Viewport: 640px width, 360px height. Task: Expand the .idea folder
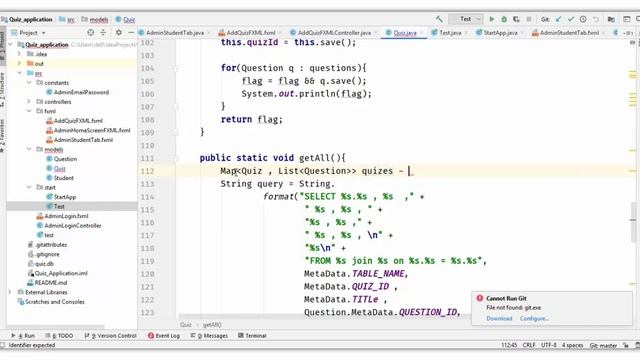pyautogui.click(x=20, y=54)
